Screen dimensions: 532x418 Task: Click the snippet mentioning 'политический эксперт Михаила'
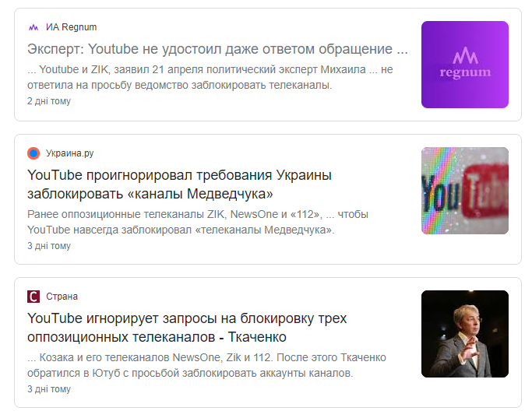tap(210, 77)
